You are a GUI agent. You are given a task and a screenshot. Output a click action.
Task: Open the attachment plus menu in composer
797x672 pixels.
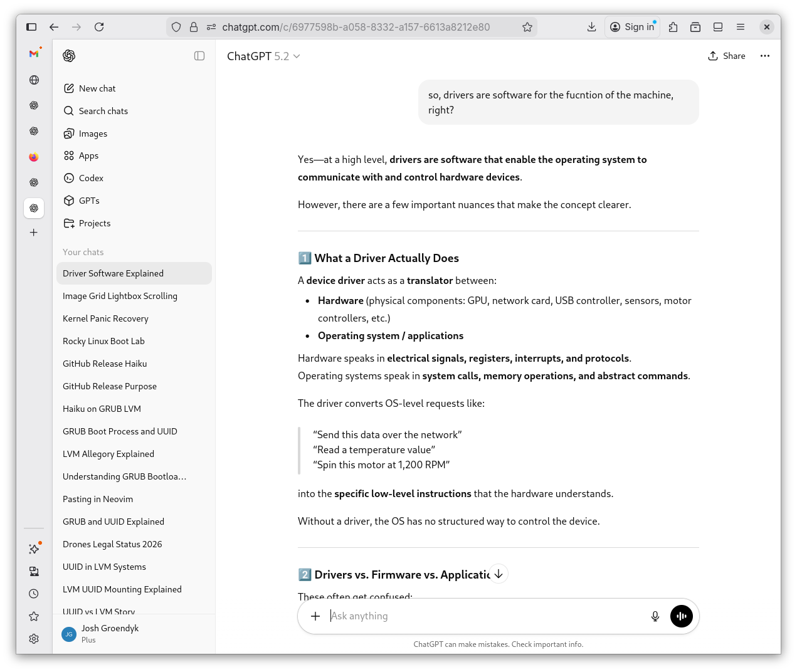[x=315, y=616]
